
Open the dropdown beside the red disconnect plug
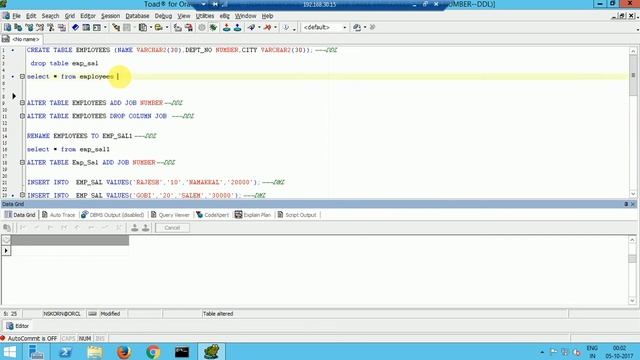coord(275,27)
